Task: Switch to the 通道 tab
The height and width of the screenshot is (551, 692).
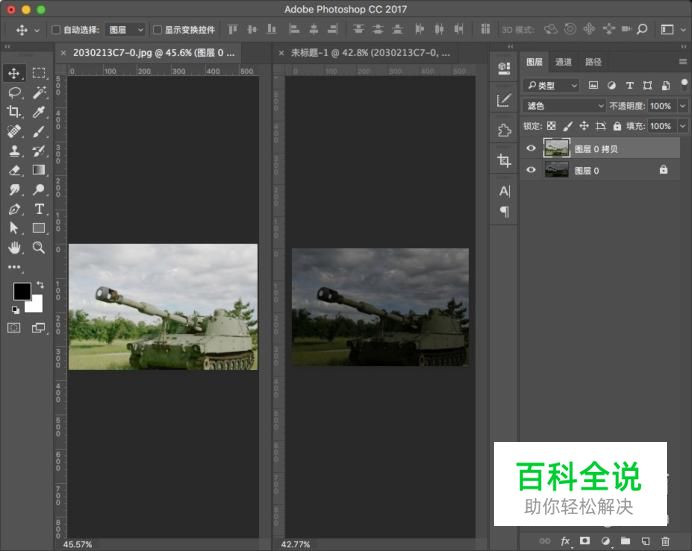Action: point(564,62)
